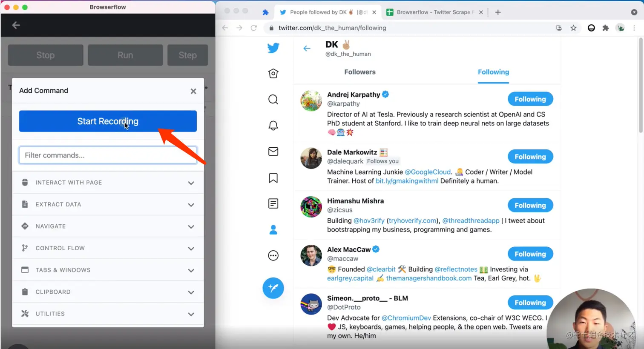Focus the Filter commands field
Viewport: 644px width, 349px height.
tap(108, 155)
